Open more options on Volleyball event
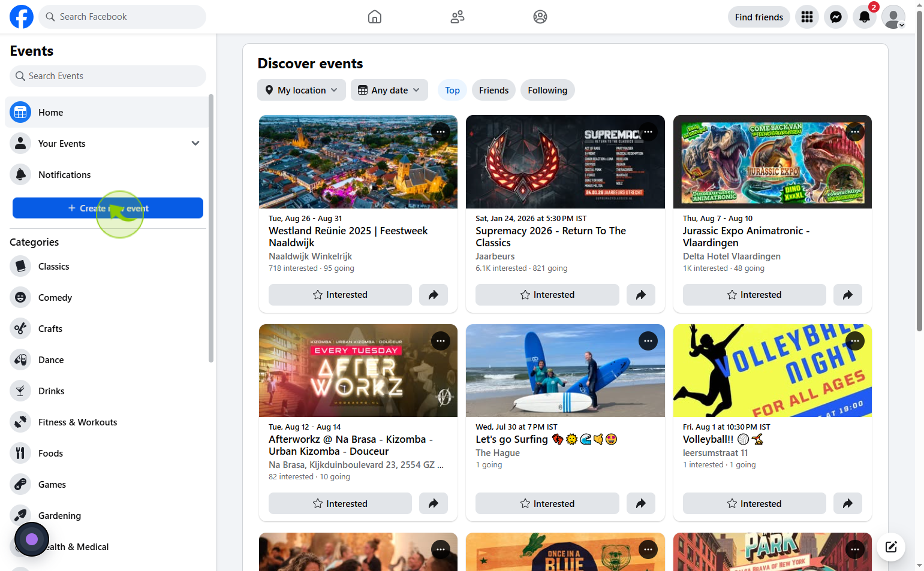Image resolution: width=924 pixels, height=571 pixels. [855, 341]
